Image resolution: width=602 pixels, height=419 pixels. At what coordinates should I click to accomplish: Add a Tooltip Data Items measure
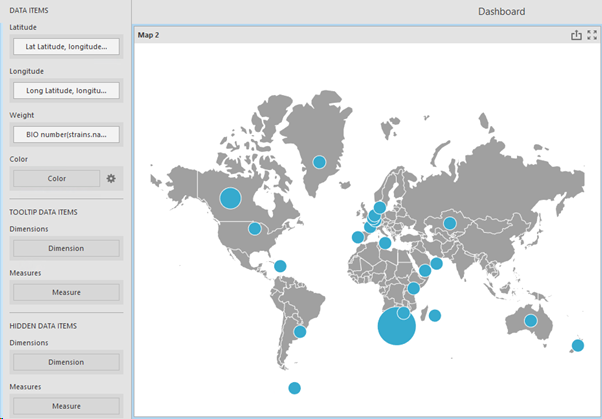pos(65,292)
